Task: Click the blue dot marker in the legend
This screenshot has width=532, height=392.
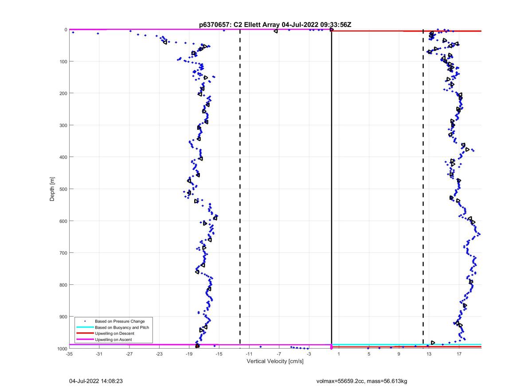Action: coord(85,321)
